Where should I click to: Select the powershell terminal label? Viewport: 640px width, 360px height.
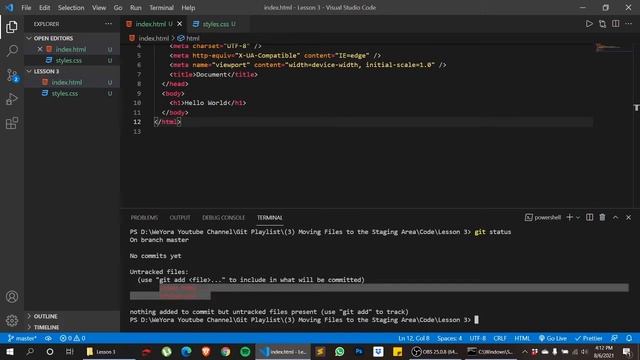point(543,217)
